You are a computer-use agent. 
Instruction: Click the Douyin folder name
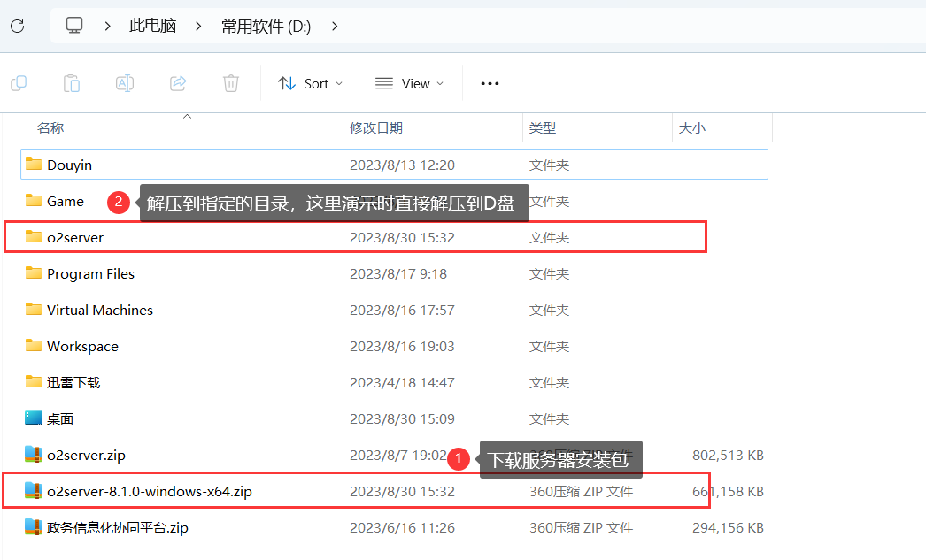coord(70,165)
